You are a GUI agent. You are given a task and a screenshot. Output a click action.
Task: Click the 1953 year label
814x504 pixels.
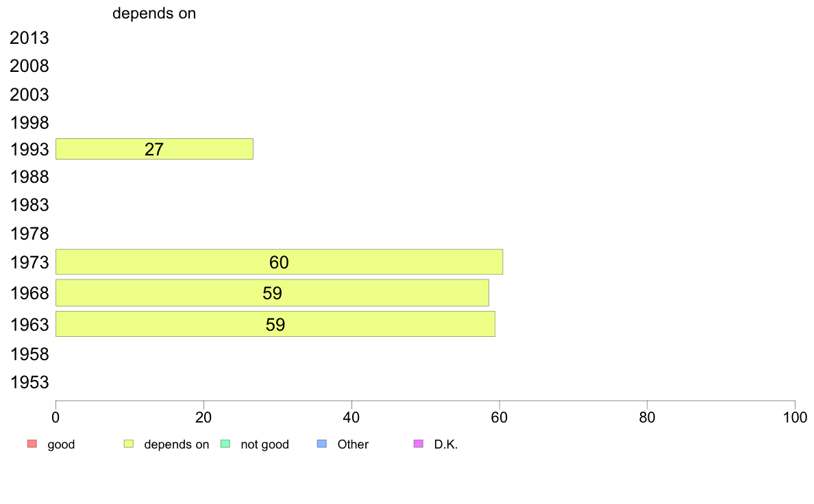pos(29,383)
